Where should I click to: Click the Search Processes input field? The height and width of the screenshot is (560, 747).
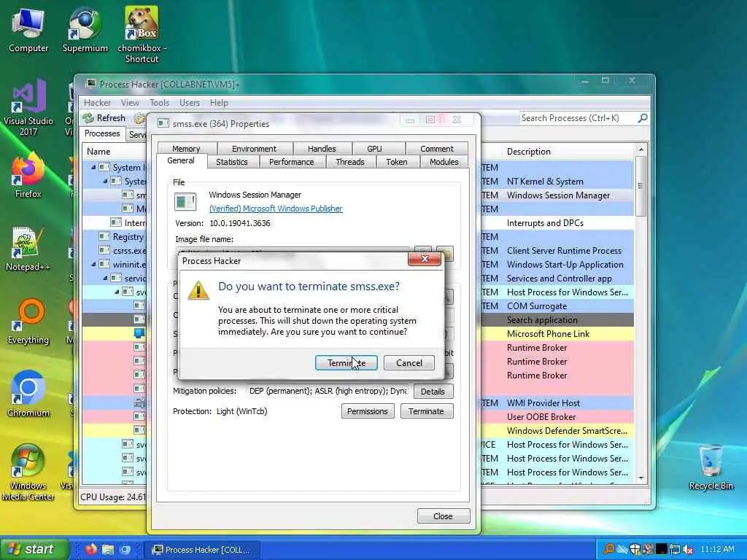(578, 118)
